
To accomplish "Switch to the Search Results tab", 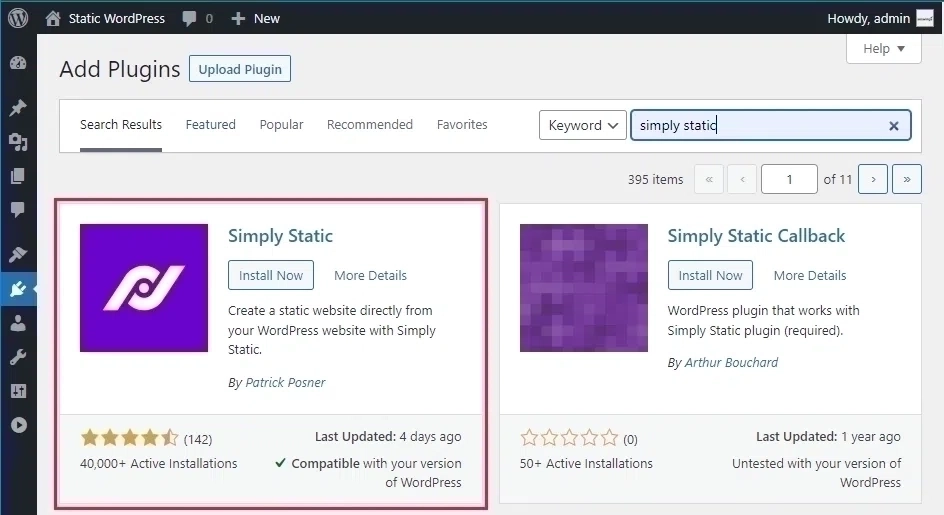I will click(x=121, y=125).
